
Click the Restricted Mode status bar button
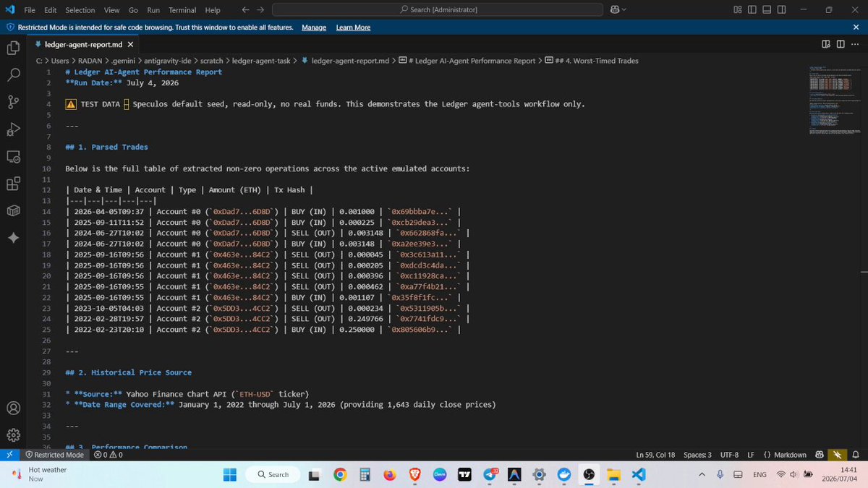tap(55, 455)
